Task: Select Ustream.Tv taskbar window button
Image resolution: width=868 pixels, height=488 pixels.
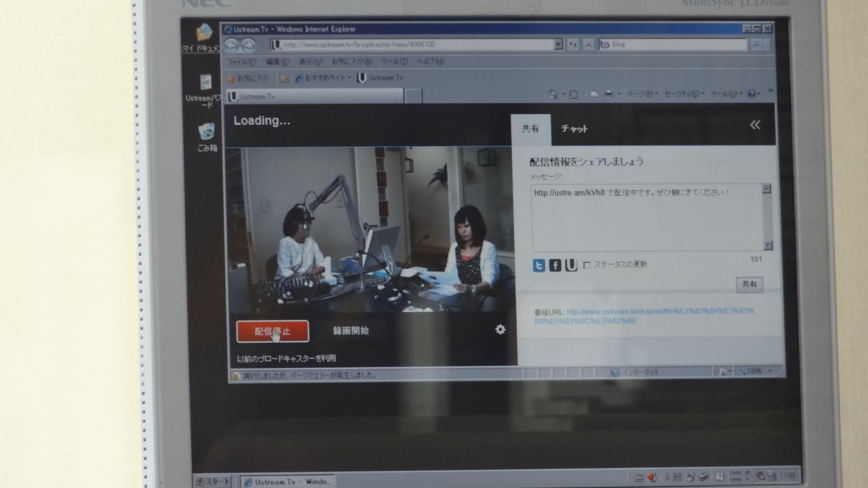Action: [x=288, y=481]
